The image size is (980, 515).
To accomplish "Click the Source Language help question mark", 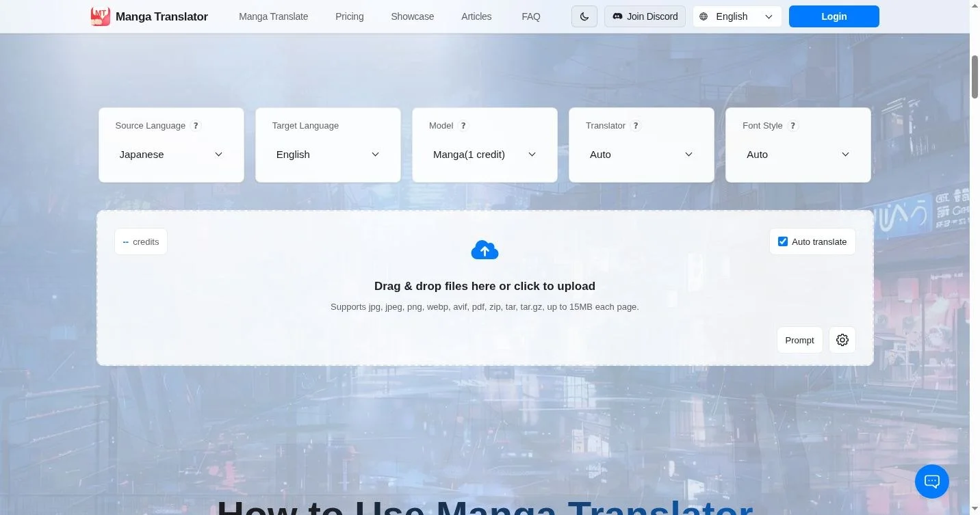I will pos(196,126).
